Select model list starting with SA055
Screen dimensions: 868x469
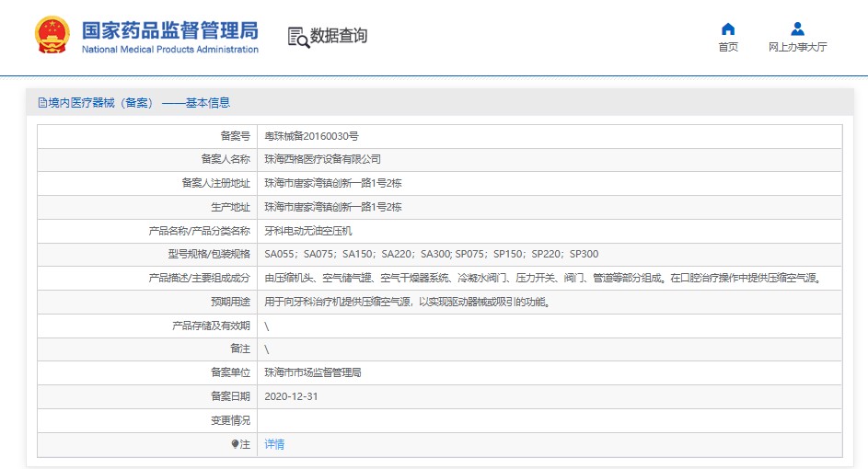click(x=431, y=254)
